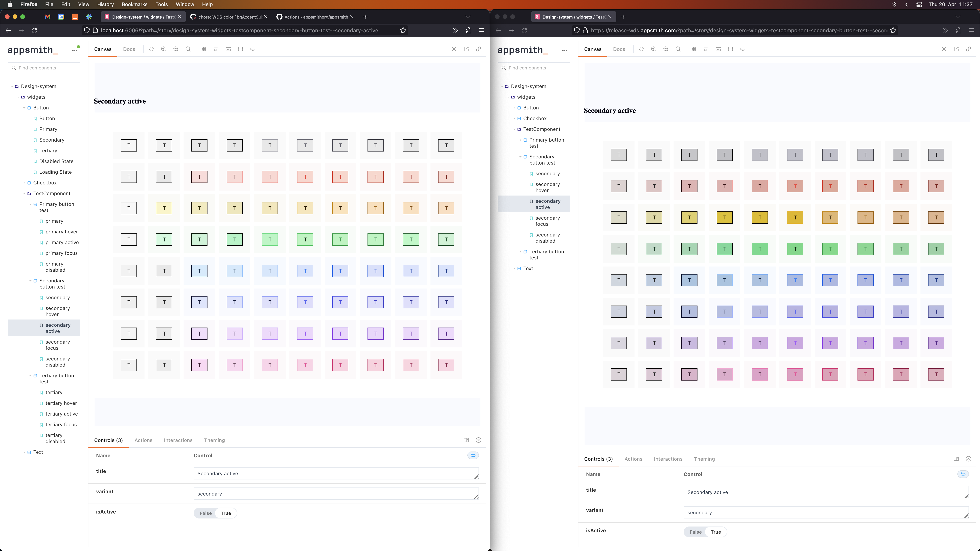This screenshot has width=980, height=551.
Task: Zoom in the left Storybook canvas
Action: 164,49
